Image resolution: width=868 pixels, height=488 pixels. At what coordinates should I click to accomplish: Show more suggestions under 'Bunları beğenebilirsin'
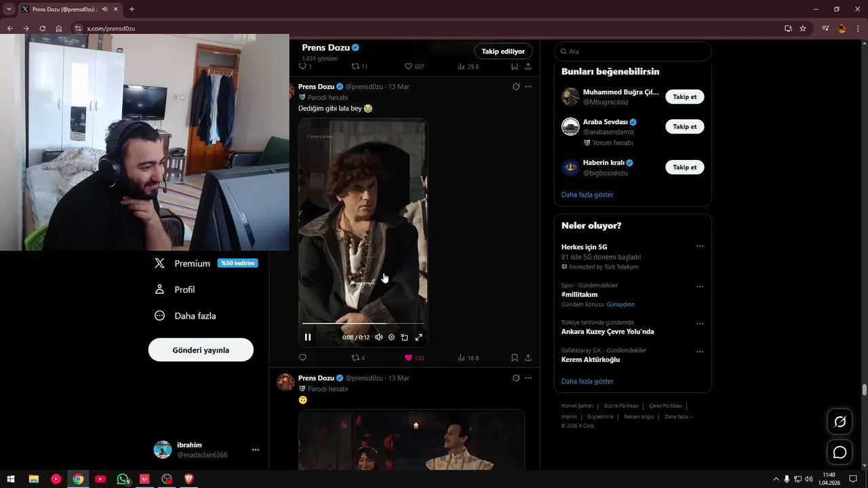click(587, 195)
